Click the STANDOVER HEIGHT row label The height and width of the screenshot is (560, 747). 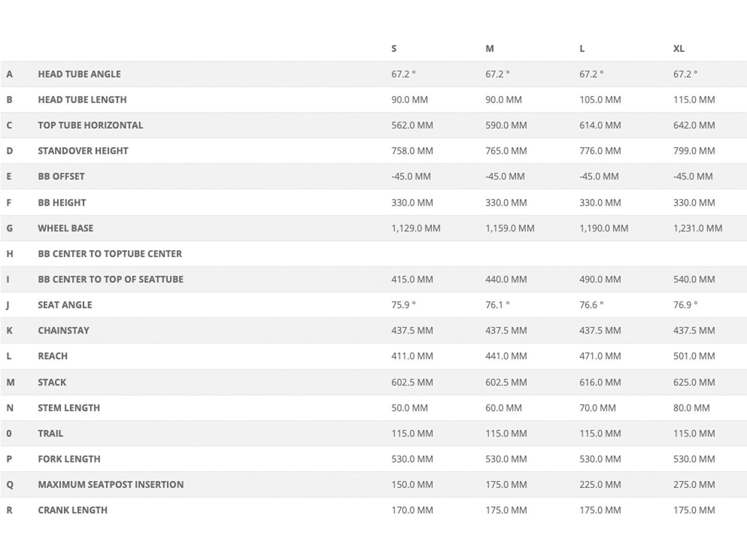coord(83,151)
